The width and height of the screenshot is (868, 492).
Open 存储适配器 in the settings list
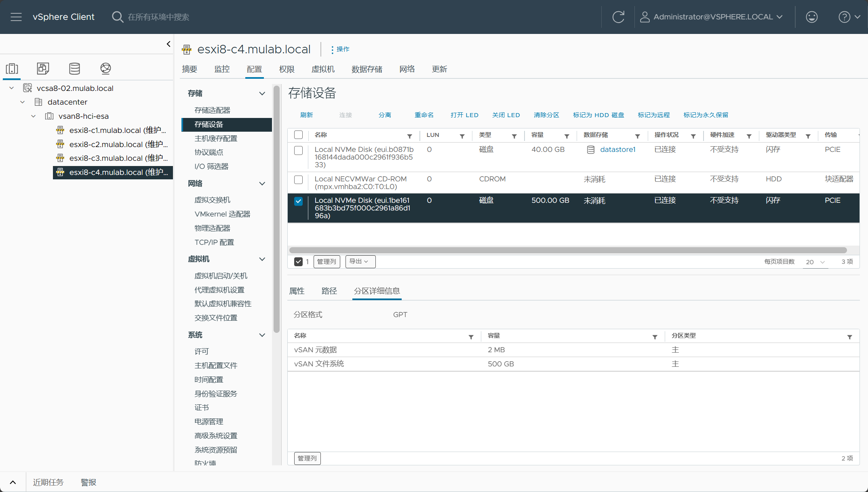[x=212, y=110]
